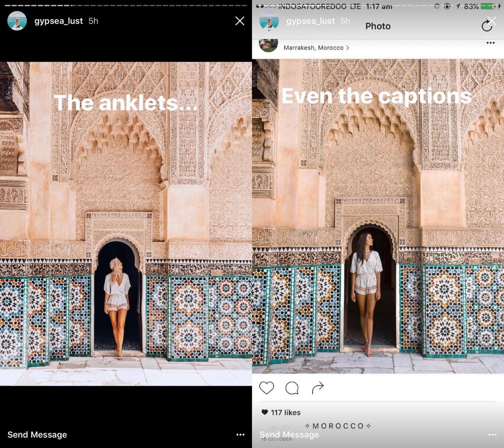Open more options dots in left story footer
504x448 pixels.
tap(240, 435)
